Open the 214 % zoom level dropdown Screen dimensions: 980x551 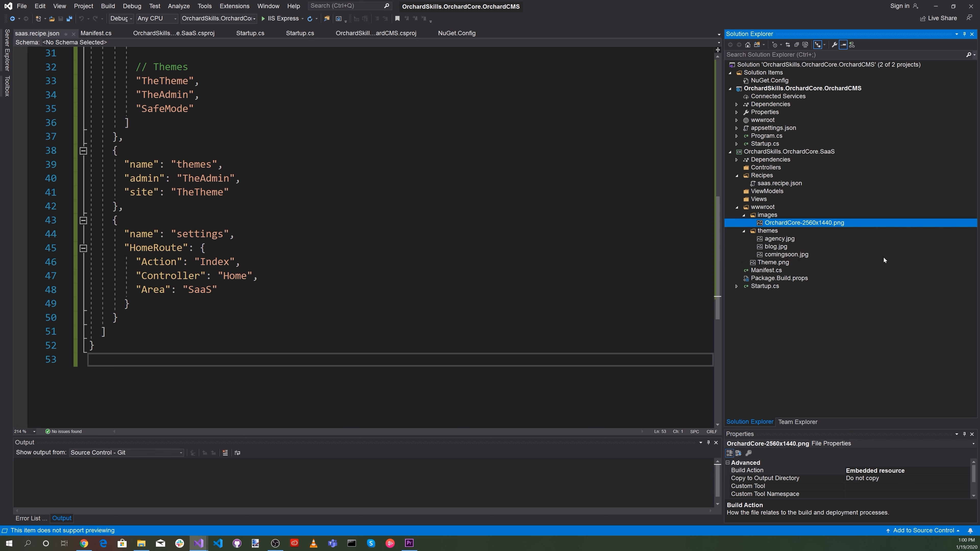(25, 432)
